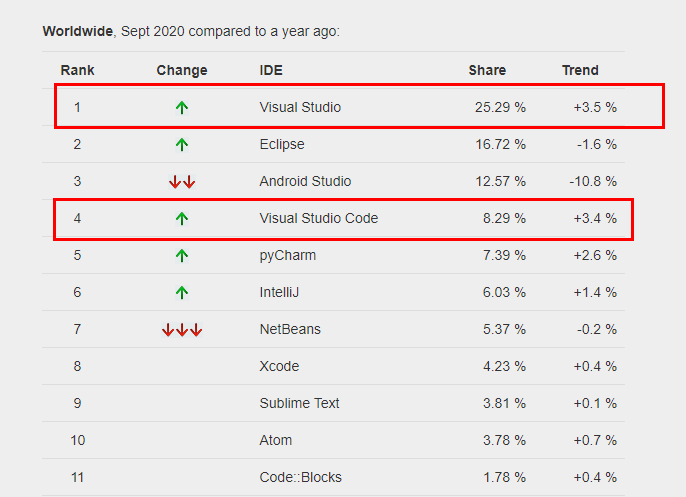Click the 8.29 % share value
The width and height of the screenshot is (686, 497).
pos(504,218)
